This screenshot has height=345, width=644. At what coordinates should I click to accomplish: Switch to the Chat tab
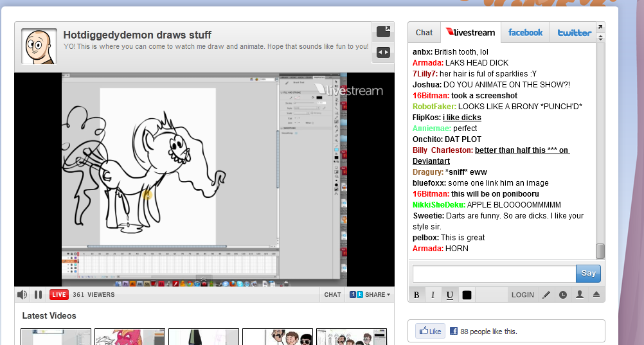point(424,33)
